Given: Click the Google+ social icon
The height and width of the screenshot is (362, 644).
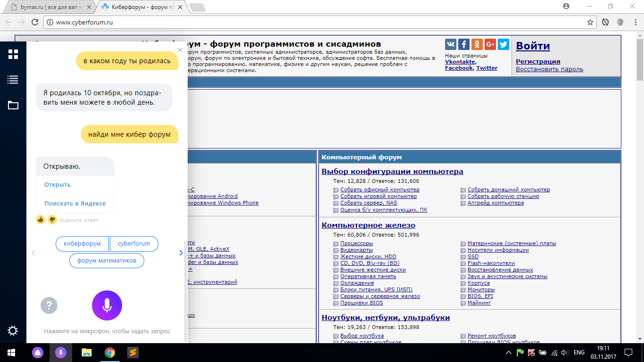Looking at the screenshot, I should point(490,44).
